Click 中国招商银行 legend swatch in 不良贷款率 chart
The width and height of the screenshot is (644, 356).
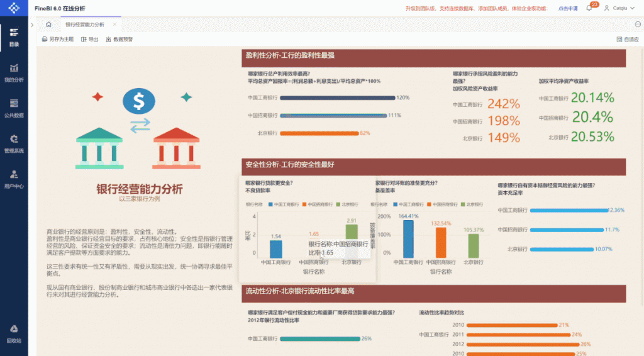click(304, 204)
